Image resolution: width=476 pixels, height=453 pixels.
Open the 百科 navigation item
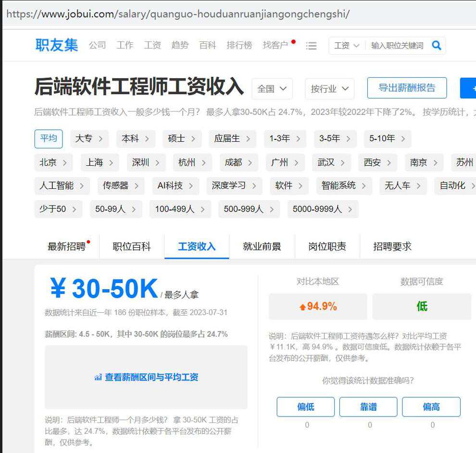[208, 45]
